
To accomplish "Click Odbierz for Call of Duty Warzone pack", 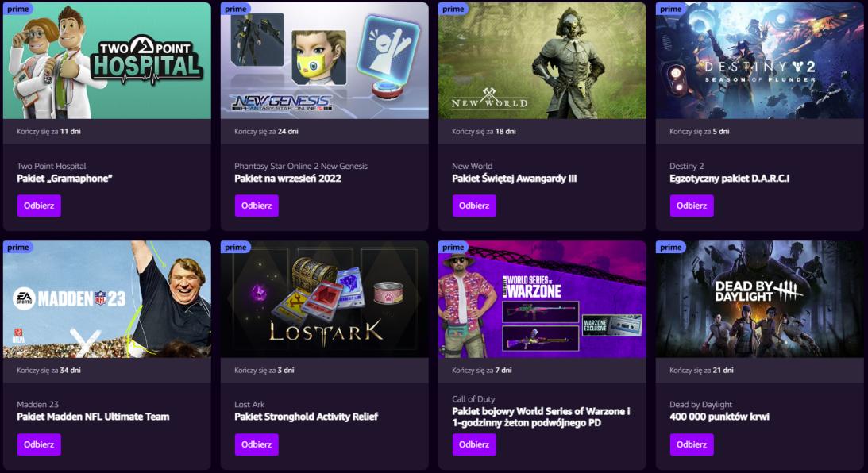I will (x=474, y=444).
